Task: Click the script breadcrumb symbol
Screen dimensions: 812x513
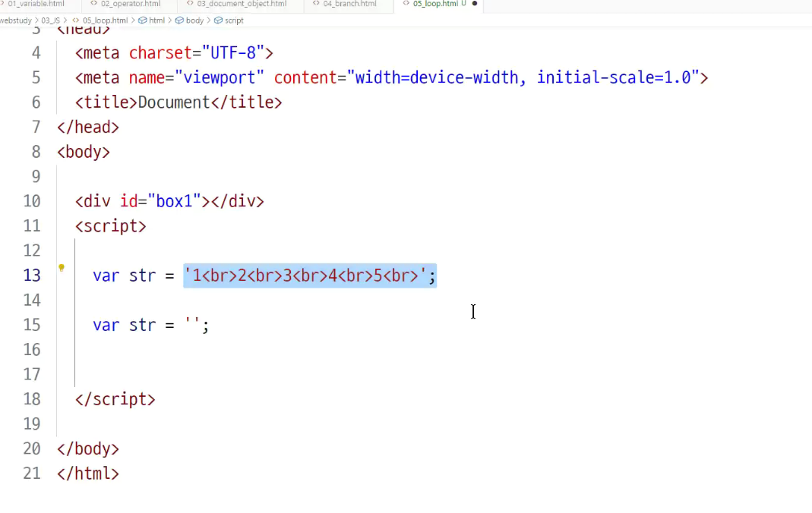Action: tap(234, 20)
